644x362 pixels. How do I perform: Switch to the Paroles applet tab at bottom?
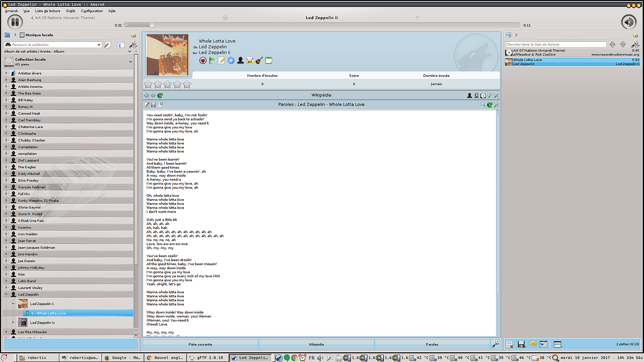click(432, 344)
